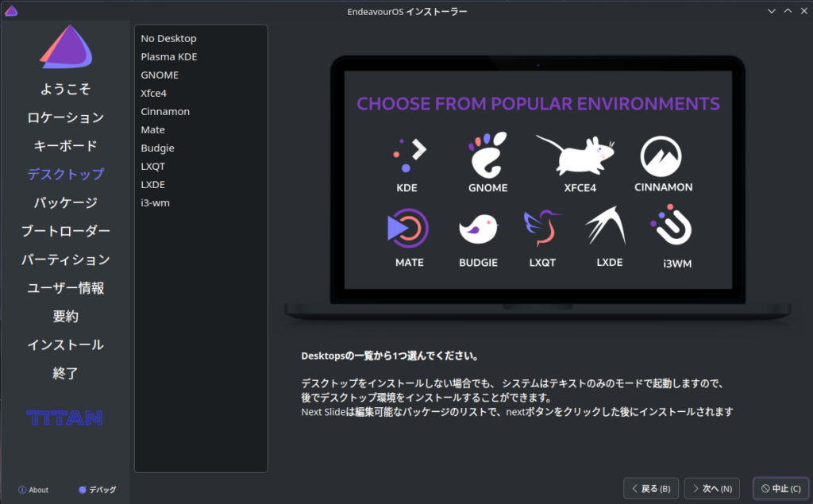This screenshot has width=813, height=504.
Task: Select Xfce4 in the desktop list
Action: (x=153, y=93)
